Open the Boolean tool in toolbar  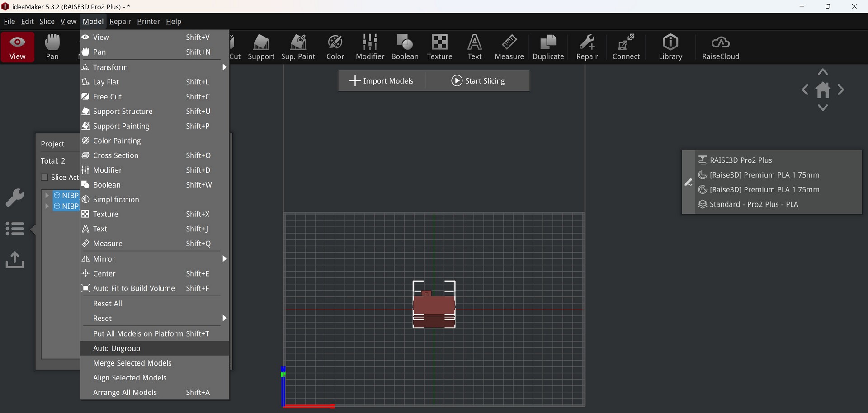[405, 47]
